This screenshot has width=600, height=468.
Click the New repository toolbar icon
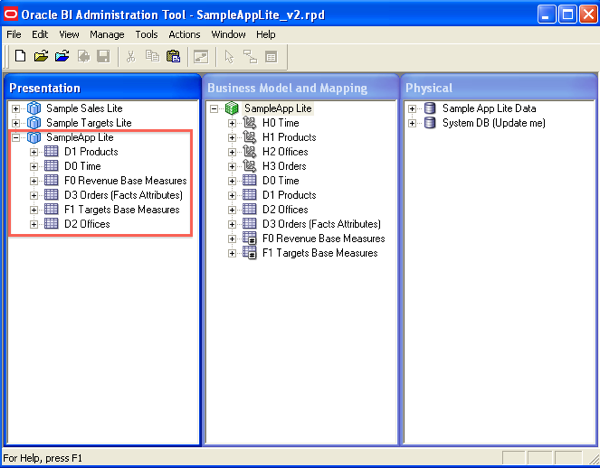click(x=20, y=56)
